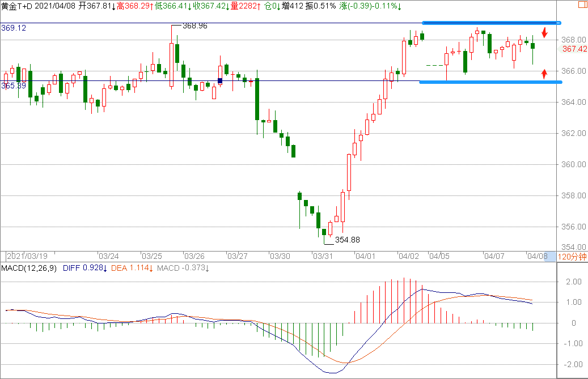Open the 120分钟 period selector
588x379 pixels.
click(x=572, y=257)
